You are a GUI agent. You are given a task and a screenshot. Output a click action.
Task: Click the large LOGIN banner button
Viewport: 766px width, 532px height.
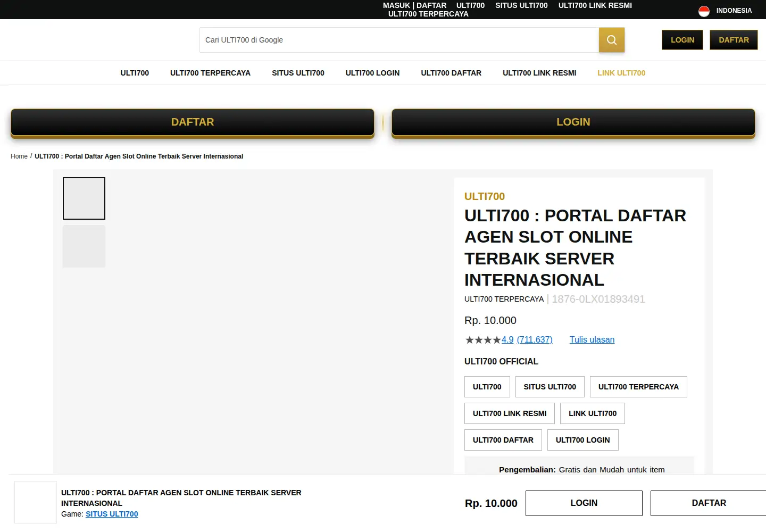(x=573, y=122)
